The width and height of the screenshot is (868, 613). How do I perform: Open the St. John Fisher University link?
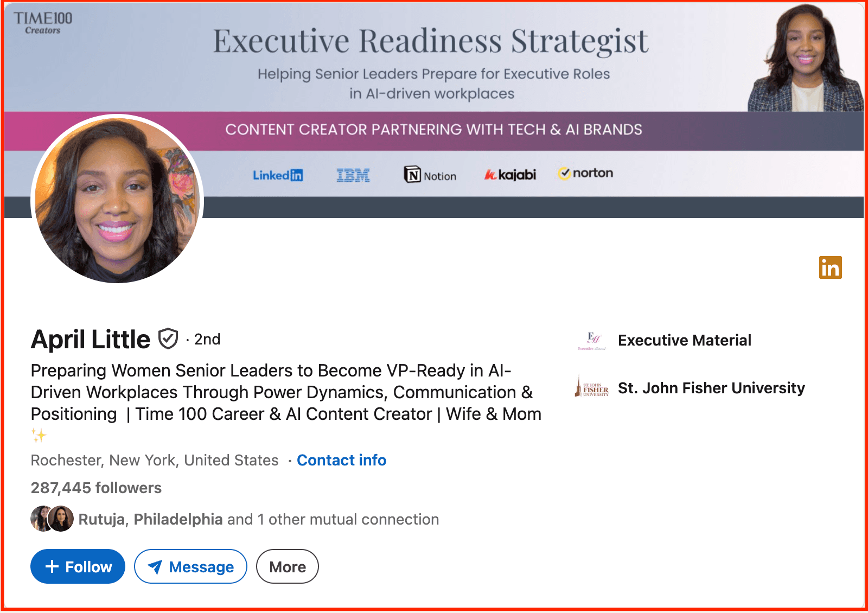(x=711, y=388)
